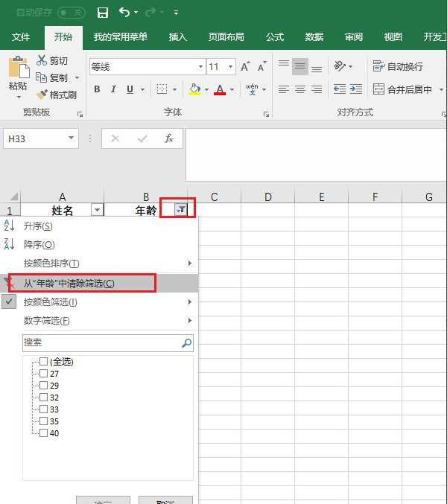This screenshot has height=504, width=447.
Task: Toggle the AutoSave switch
Action: tap(72, 13)
